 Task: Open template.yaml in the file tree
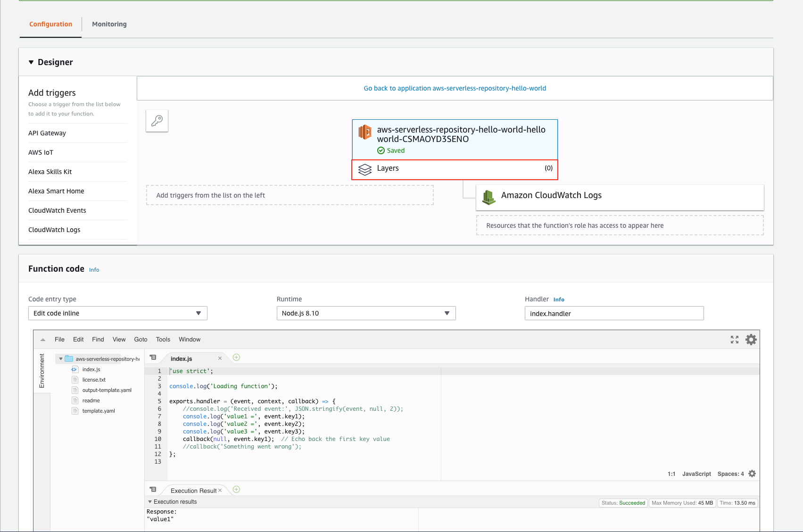(x=99, y=411)
